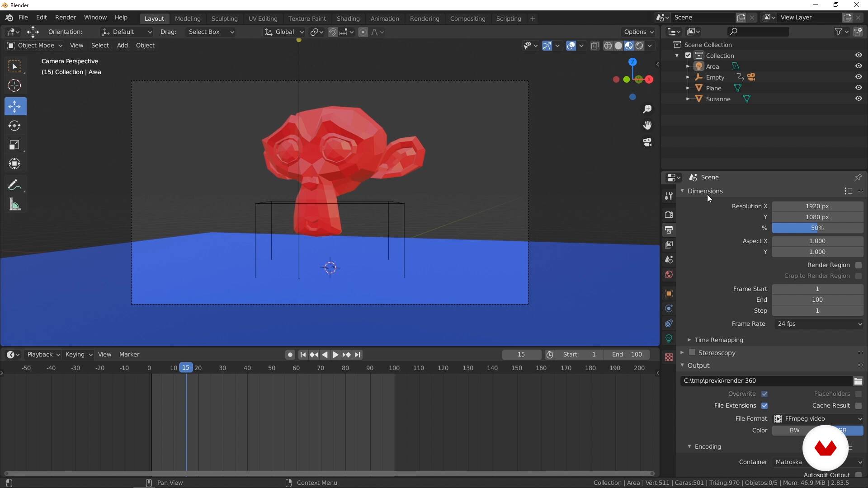This screenshot has height=488, width=868.
Task: Open the File Format FFmpeg video dropdown
Action: 818,419
